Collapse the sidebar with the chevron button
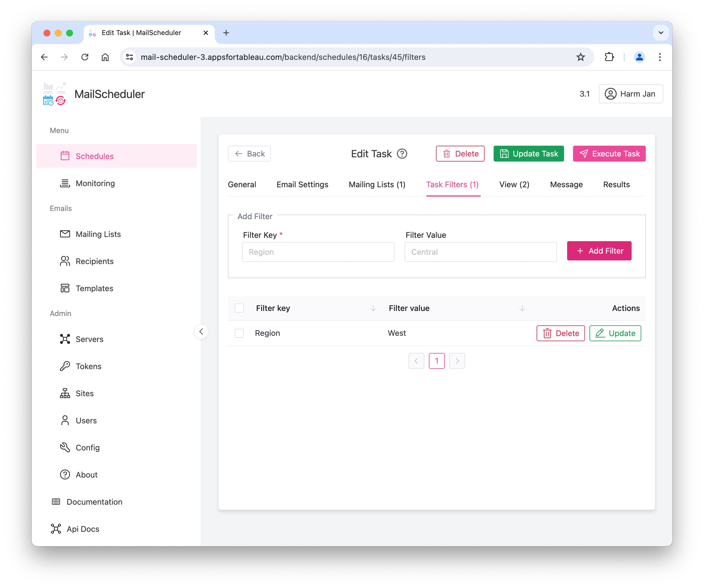Image resolution: width=704 pixels, height=588 pixels. click(x=201, y=332)
